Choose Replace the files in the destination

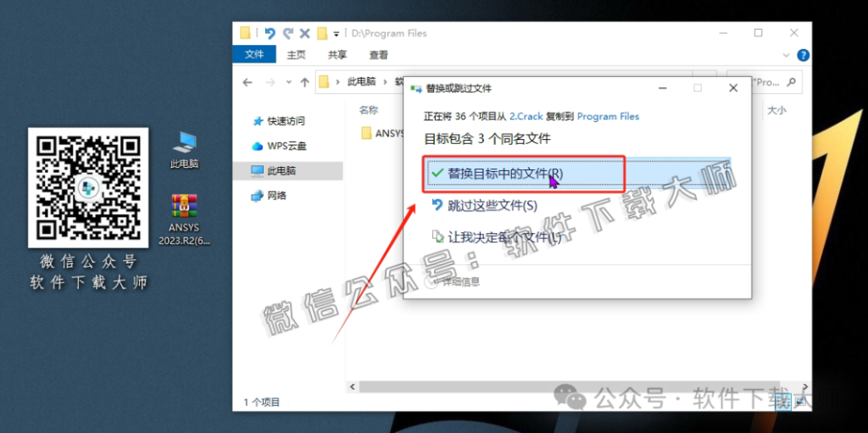(578, 174)
